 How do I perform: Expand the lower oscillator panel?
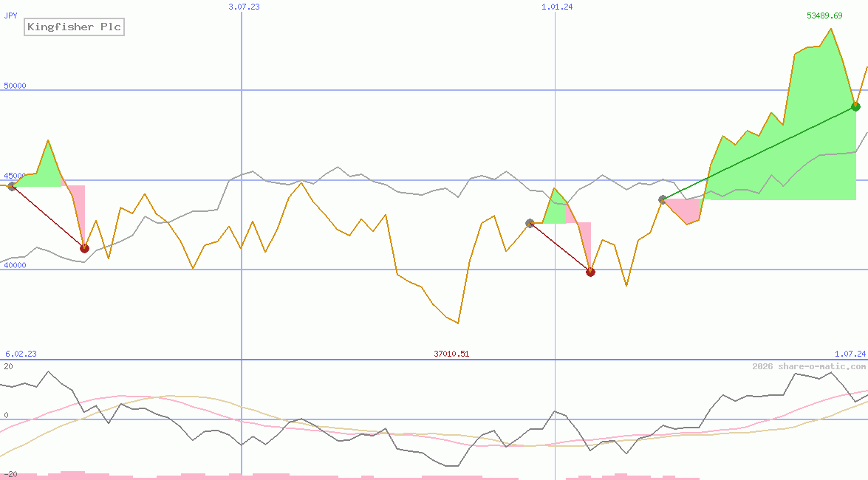(x=436, y=417)
